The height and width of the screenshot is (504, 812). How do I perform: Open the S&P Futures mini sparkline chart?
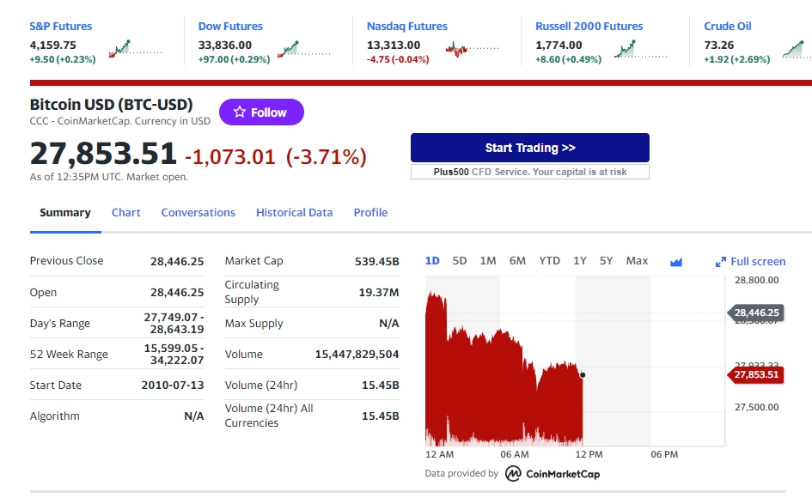tap(136, 49)
